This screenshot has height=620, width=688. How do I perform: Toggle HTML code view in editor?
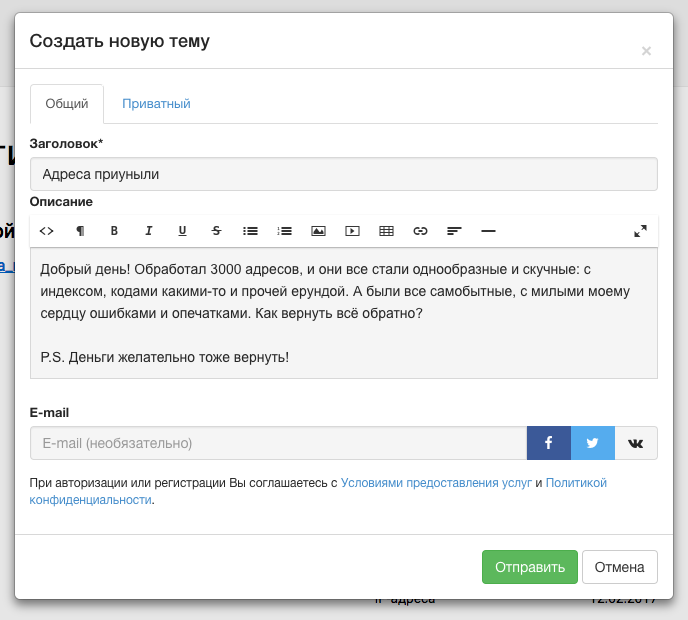[47, 231]
